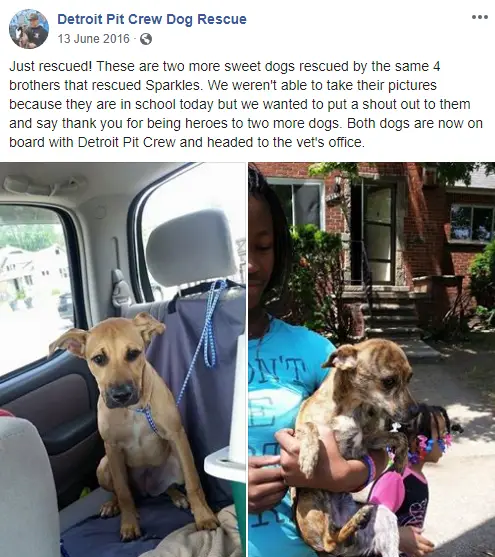Click the globe public audience icon

[146, 39]
